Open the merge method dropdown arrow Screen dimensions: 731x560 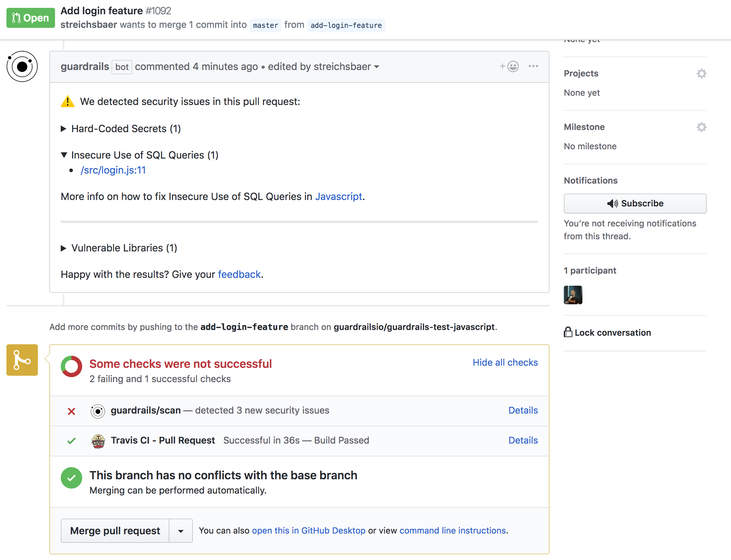click(181, 531)
